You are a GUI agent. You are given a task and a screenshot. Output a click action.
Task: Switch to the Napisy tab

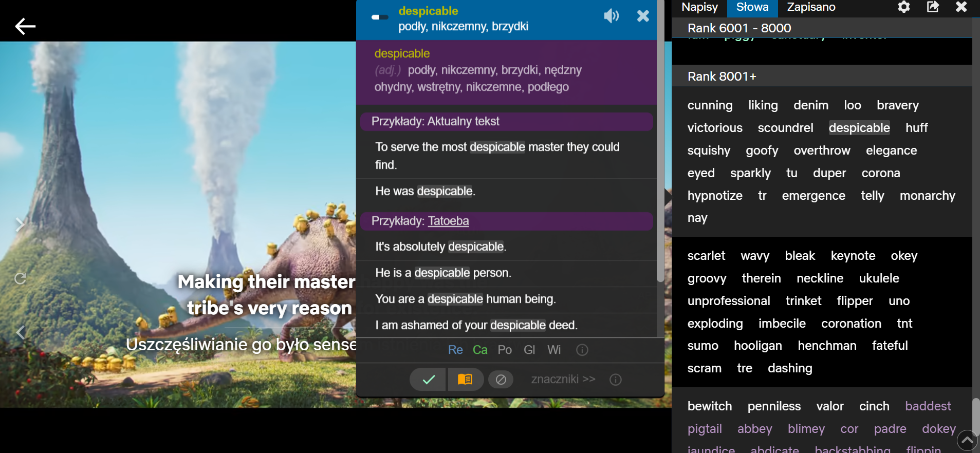(x=699, y=7)
